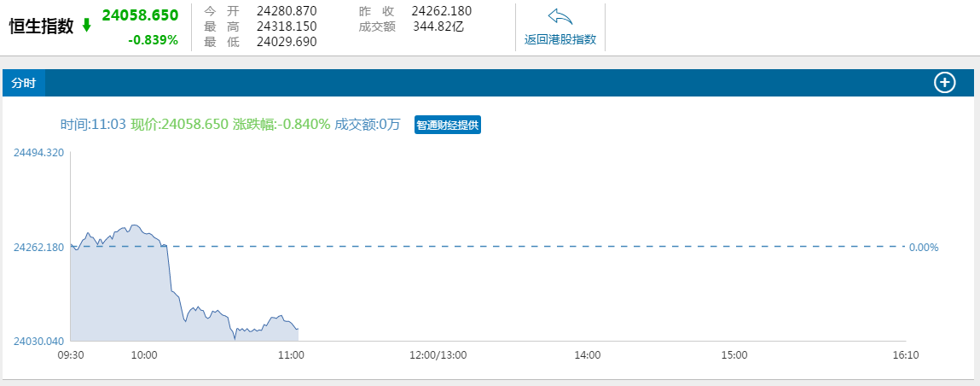This screenshot has width=980, height=386.
Task: Click the 昨收 value 24262.180 in header
Action: point(441,11)
